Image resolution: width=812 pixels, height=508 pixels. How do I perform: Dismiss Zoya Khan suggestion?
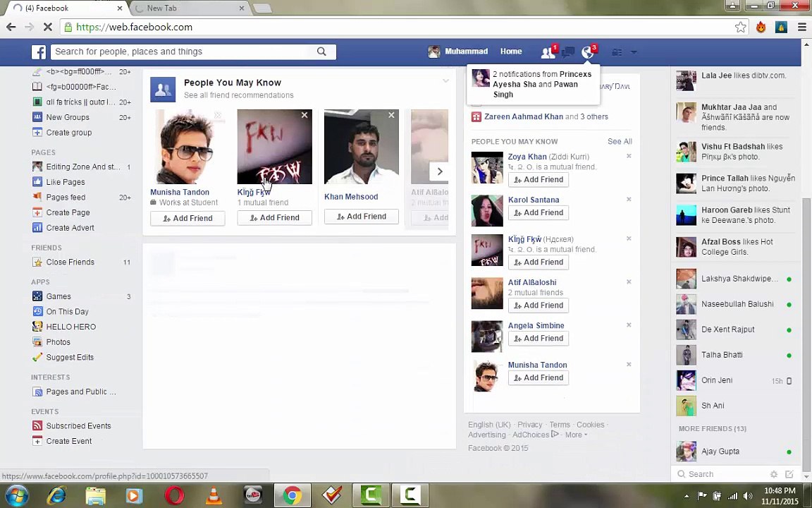click(x=629, y=156)
